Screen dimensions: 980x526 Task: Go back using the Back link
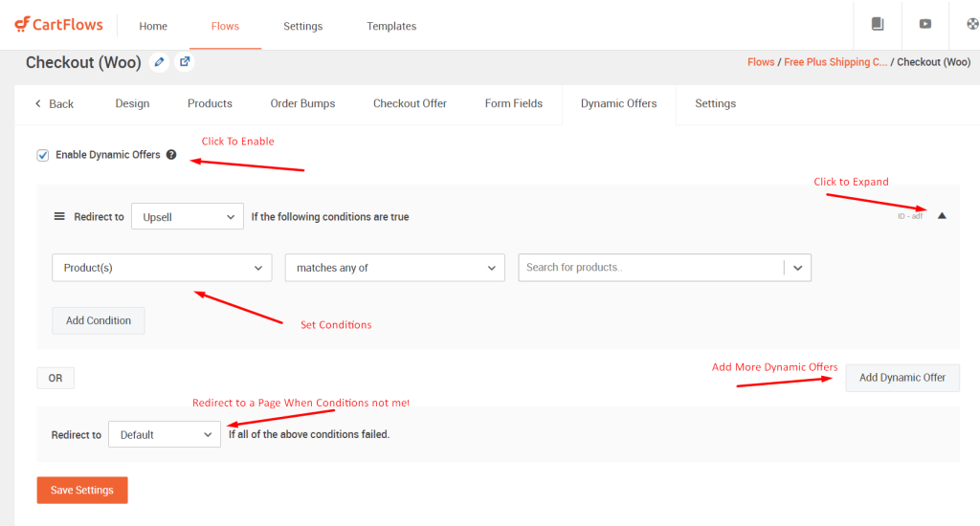pyautogui.click(x=55, y=103)
